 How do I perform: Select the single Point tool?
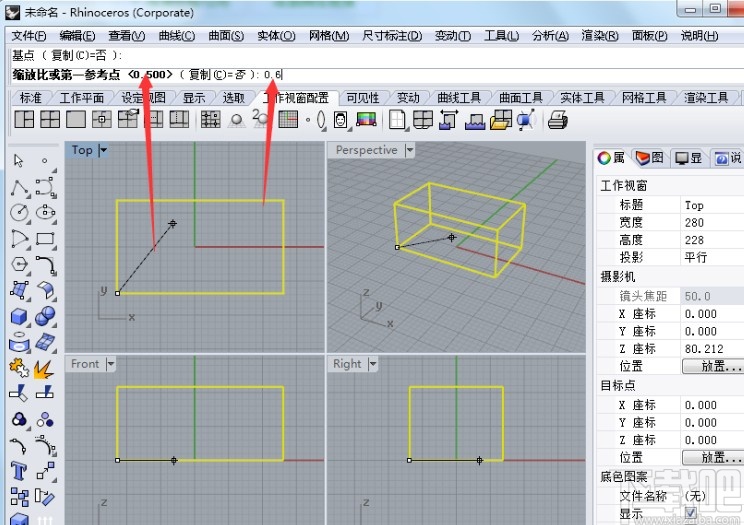[45, 161]
